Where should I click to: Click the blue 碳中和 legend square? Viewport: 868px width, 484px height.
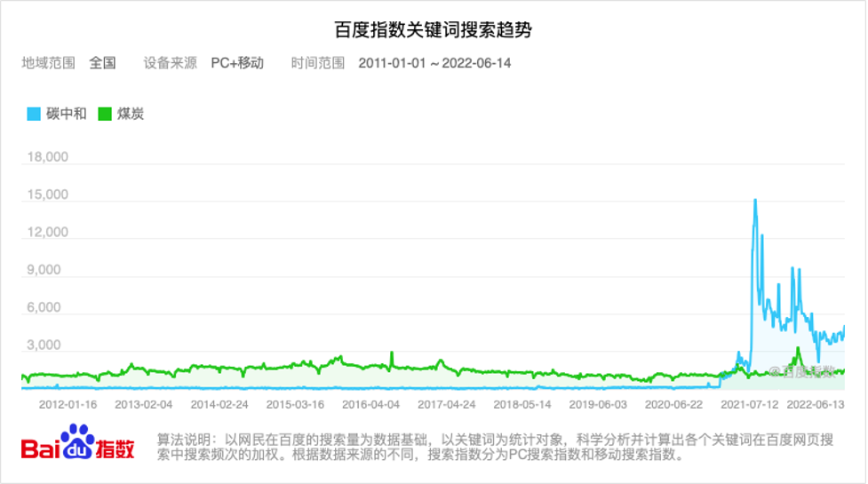[x=34, y=114]
